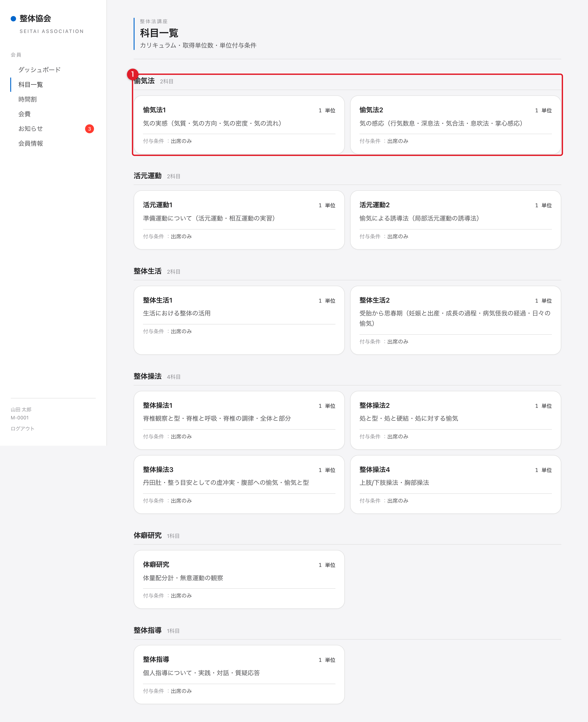Image resolution: width=588 pixels, height=722 pixels.
Task: Click 愉気による誘導法 description text
Action: (420, 218)
